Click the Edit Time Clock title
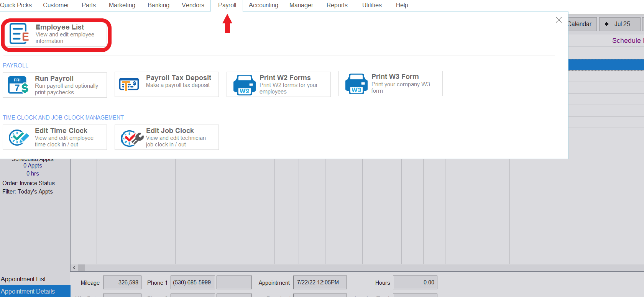Image resolution: width=644 pixels, height=297 pixels. coord(61,131)
